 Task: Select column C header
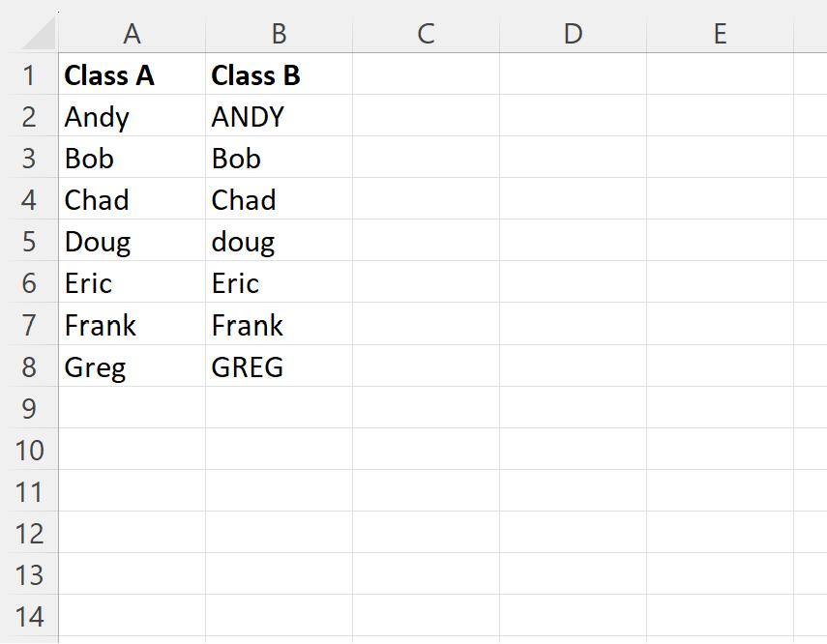pyautogui.click(x=427, y=33)
